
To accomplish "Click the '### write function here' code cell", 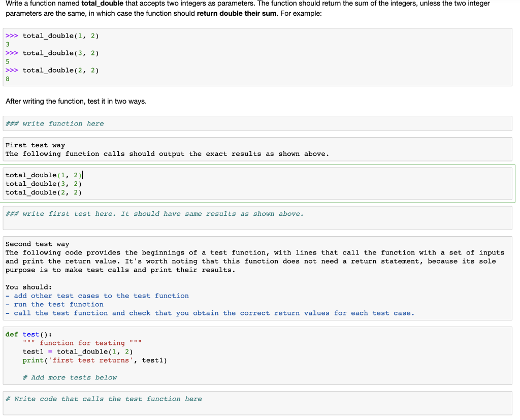I will coord(257,123).
